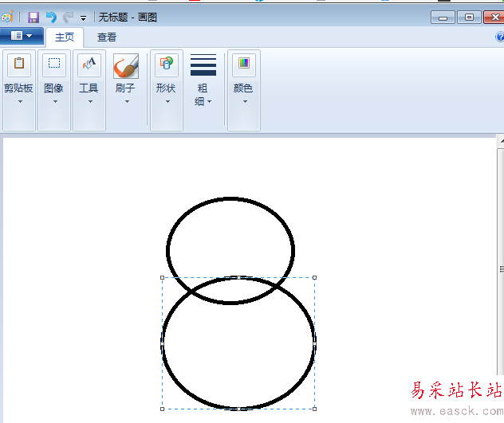Open Paint help question mark icon

[500, 37]
